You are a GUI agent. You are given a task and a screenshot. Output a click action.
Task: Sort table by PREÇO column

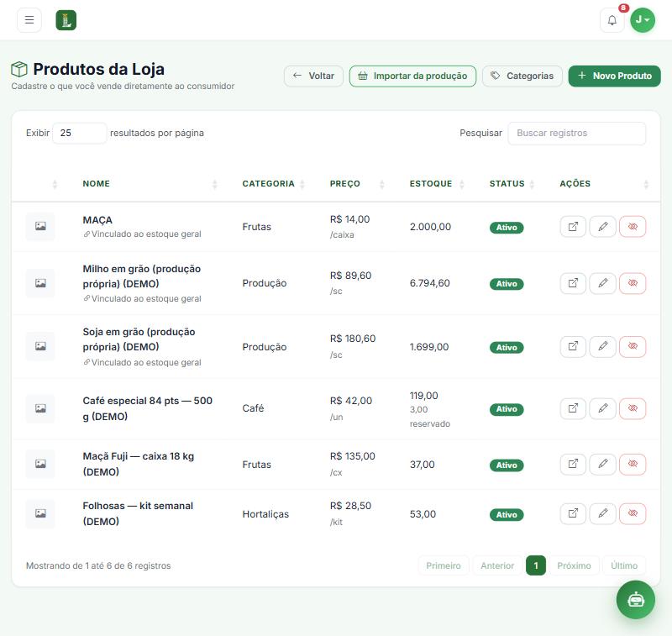tap(355, 184)
